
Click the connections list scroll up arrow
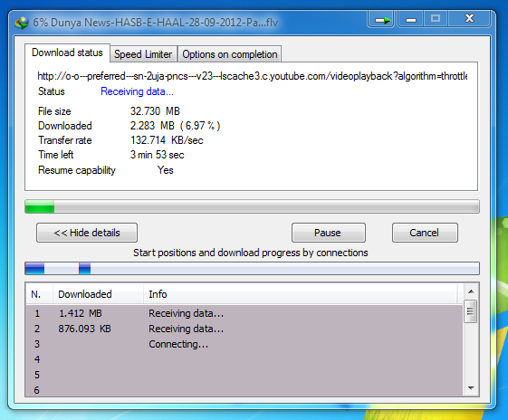(471, 291)
